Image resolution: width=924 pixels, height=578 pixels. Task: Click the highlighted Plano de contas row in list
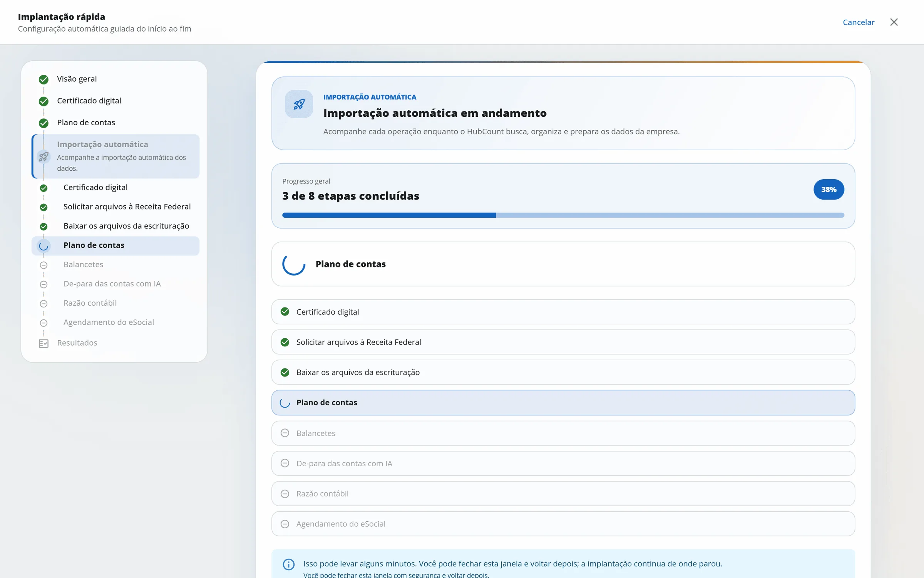[x=563, y=403]
